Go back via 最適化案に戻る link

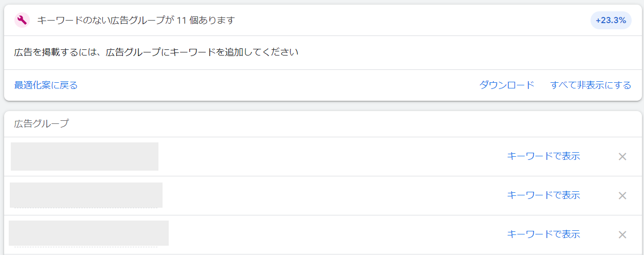[46, 85]
